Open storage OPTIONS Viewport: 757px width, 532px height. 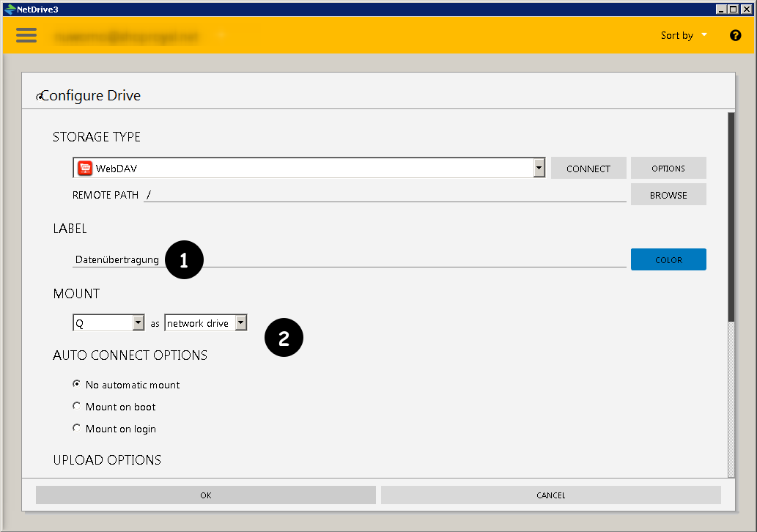[x=668, y=169]
